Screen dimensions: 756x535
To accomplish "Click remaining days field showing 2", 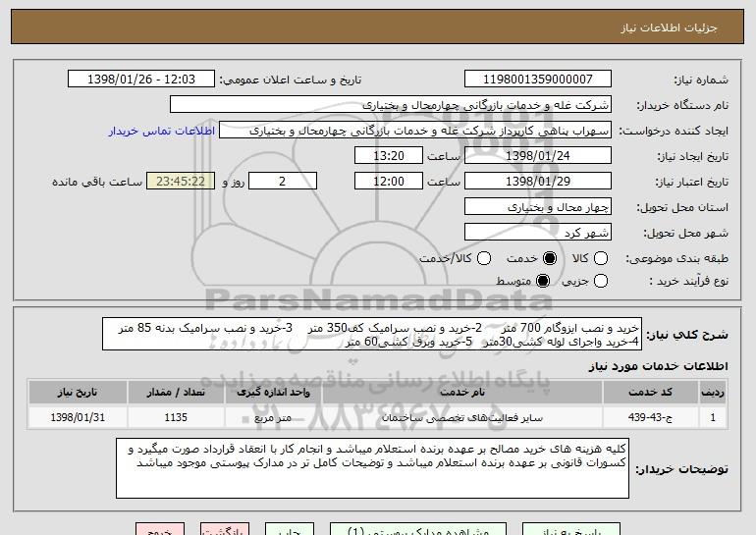I will (x=283, y=182).
